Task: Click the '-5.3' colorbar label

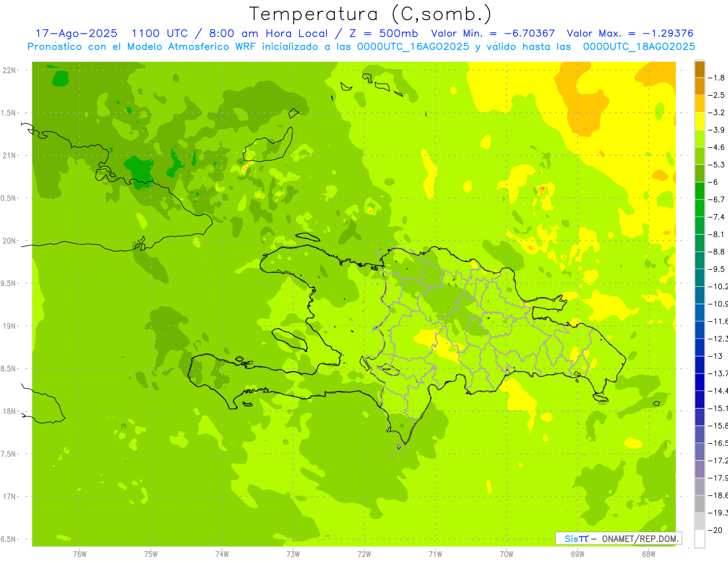Action: pos(718,164)
